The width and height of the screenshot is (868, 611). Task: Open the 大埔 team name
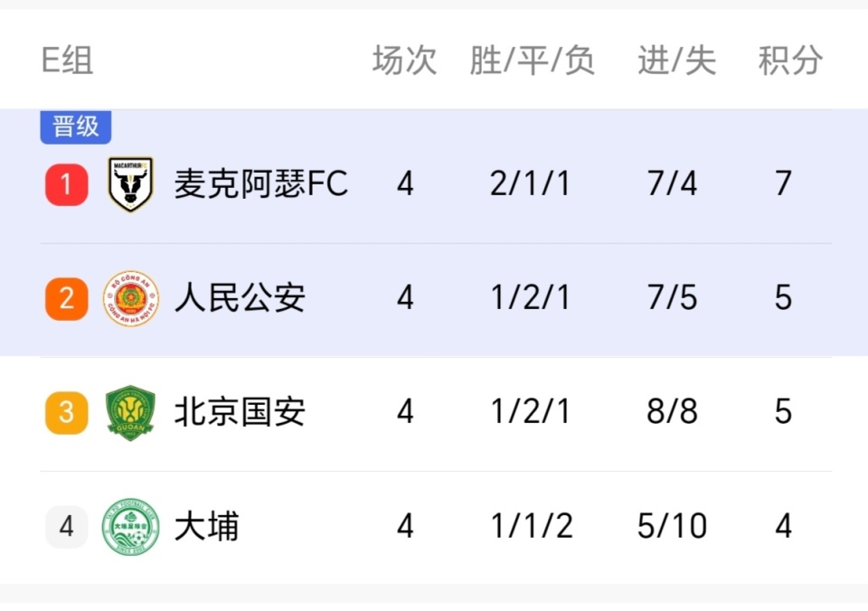207,526
